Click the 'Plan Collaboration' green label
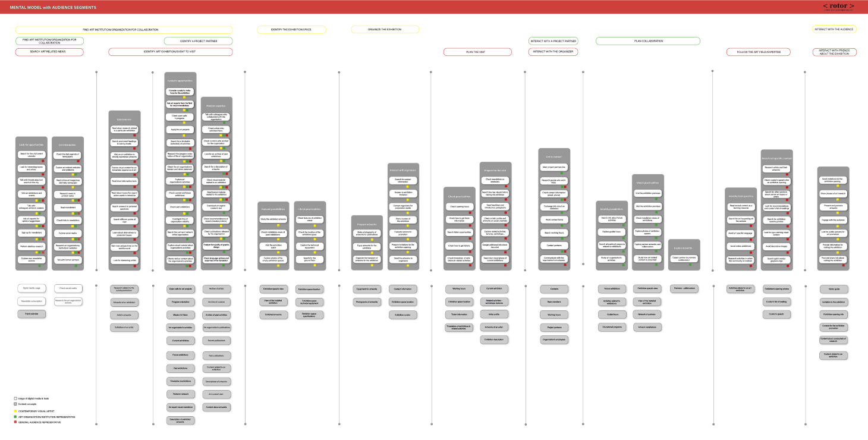Image resolution: width=868 pixels, height=440 pixels. pyautogui.click(x=647, y=41)
